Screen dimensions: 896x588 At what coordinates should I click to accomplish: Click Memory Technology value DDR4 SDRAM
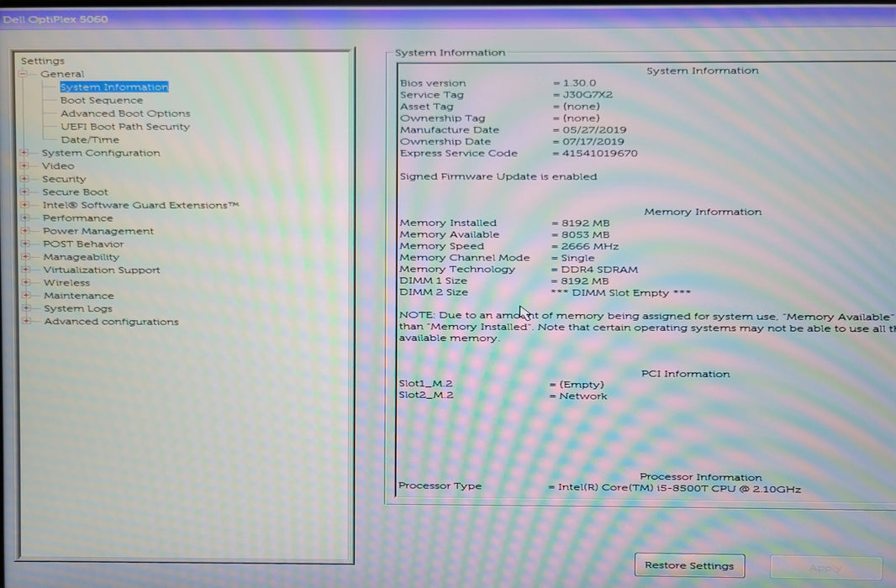click(598, 270)
